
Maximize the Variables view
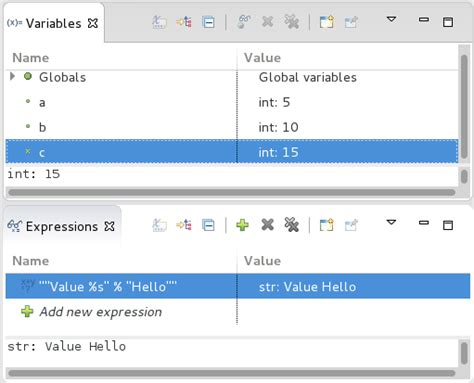point(448,22)
